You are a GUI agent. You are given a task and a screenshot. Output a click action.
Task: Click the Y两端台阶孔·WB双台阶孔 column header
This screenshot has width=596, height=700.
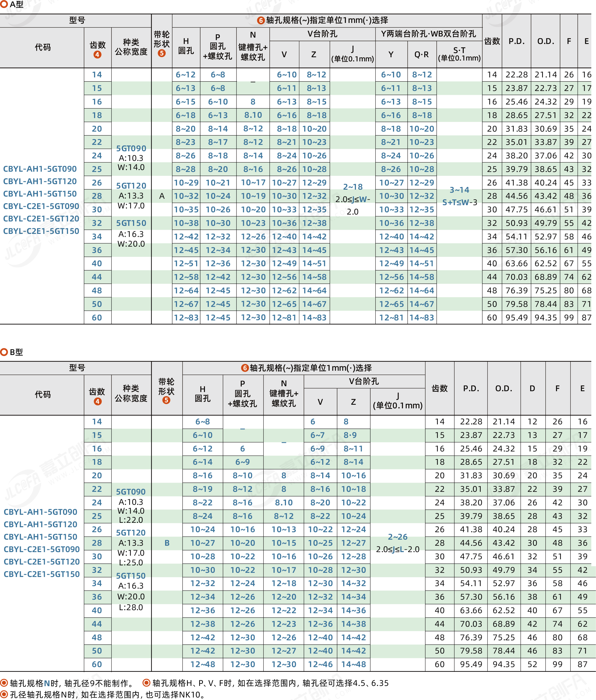(x=428, y=34)
